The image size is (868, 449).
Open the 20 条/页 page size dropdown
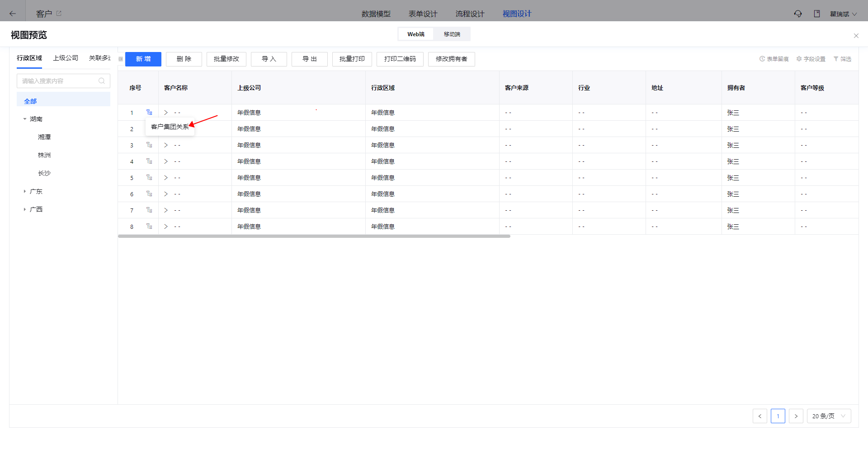point(829,416)
